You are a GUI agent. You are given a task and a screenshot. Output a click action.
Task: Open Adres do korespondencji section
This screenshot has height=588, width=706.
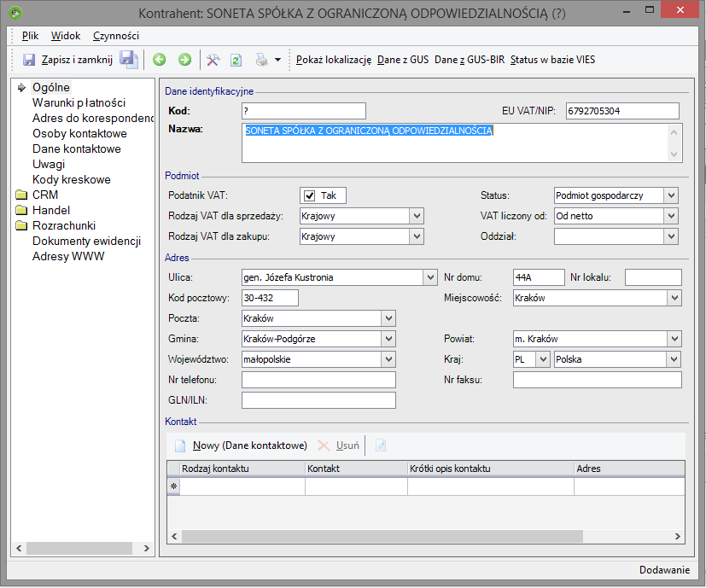pyautogui.click(x=93, y=118)
